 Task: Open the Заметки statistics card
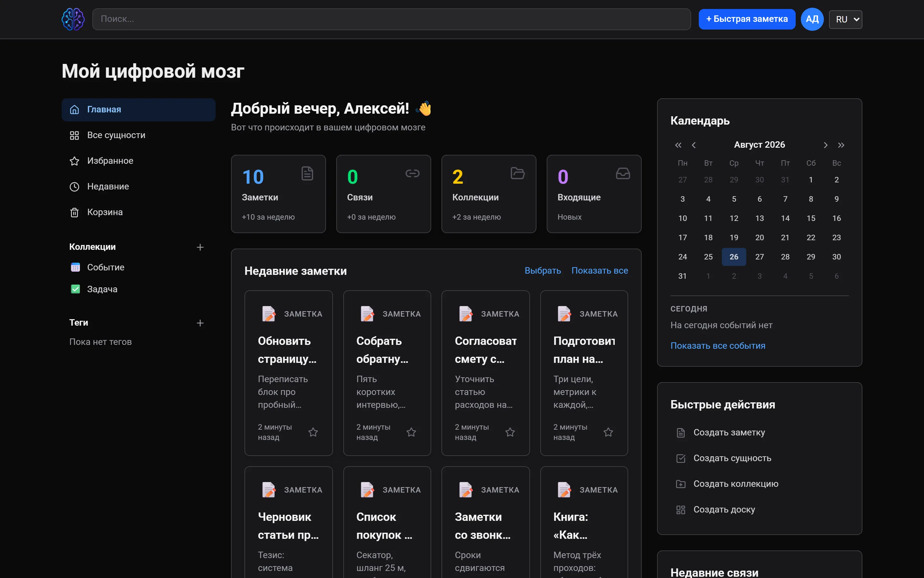point(278,194)
